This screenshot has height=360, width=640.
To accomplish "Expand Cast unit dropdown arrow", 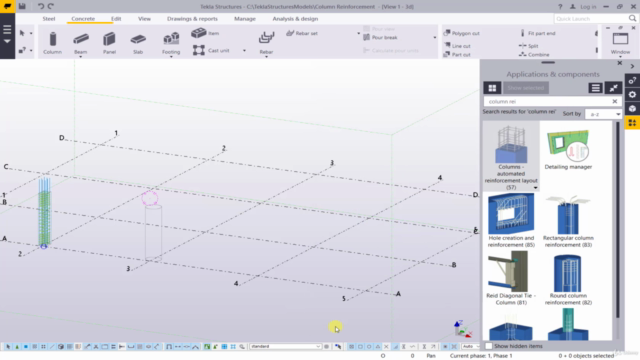I will [244, 51].
